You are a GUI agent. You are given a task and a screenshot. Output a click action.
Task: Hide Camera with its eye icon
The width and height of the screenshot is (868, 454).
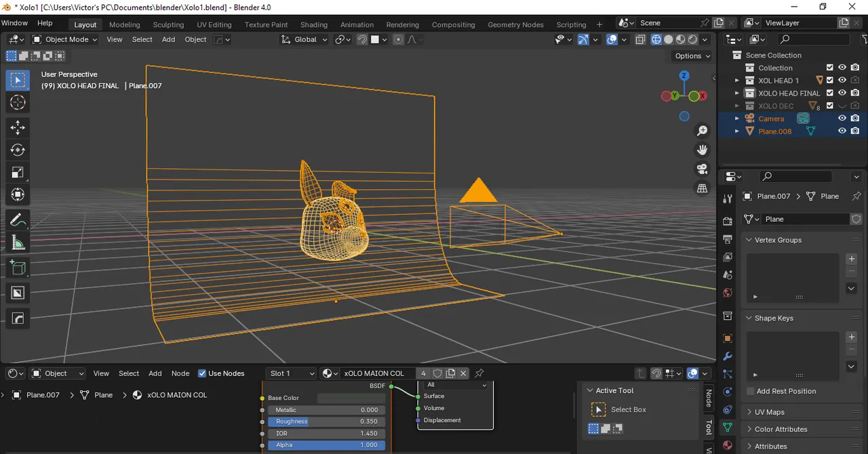pos(842,118)
